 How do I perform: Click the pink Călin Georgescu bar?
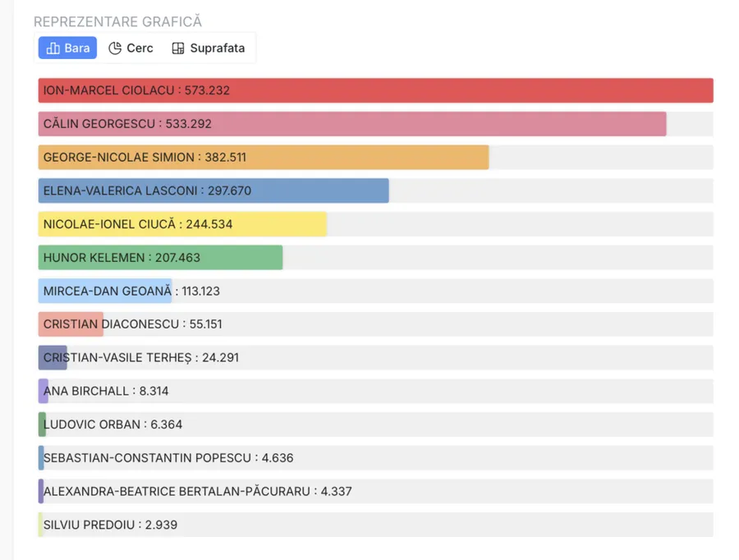point(352,124)
